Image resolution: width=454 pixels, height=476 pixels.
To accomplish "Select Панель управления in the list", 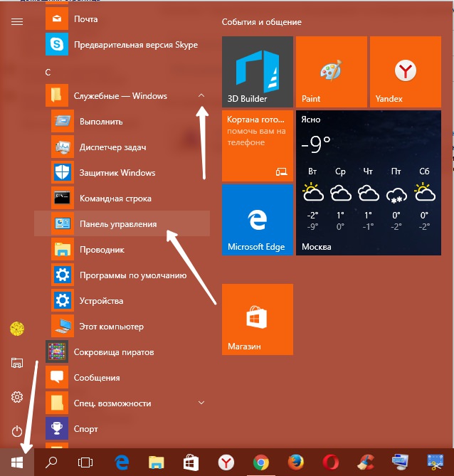I will (x=118, y=224).
